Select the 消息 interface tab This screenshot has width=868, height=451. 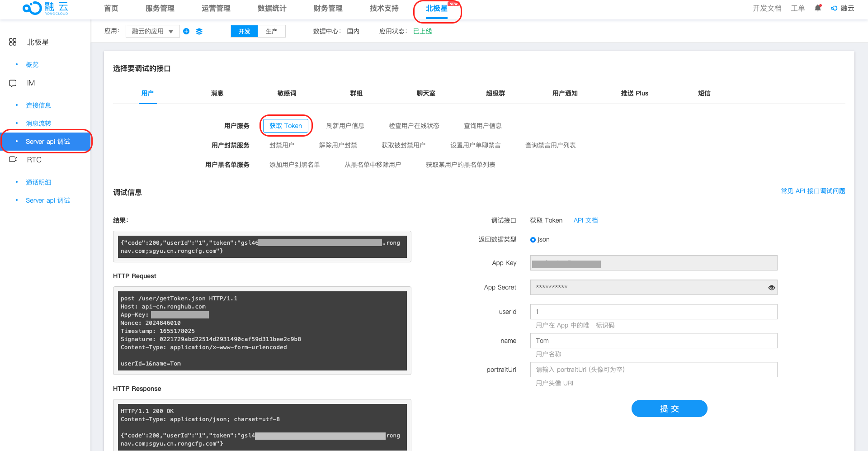click(x=217, y=93)
